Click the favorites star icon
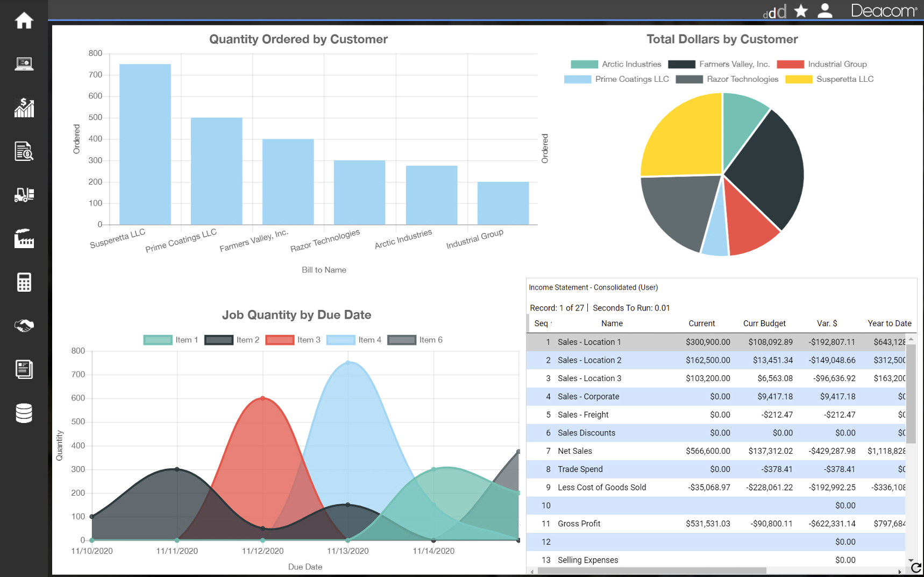The width and height of the screenshot is (924, 577). point(801,11)
